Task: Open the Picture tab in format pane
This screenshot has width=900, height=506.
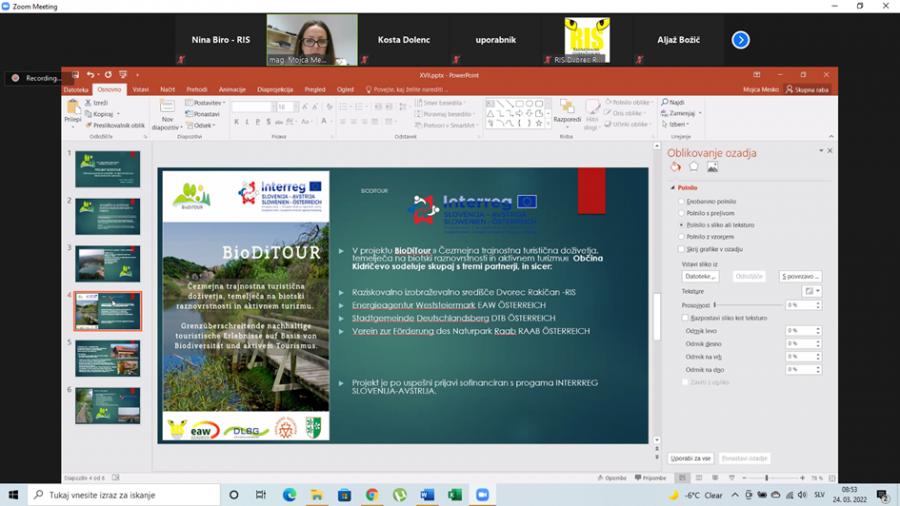Action: [712, 167]
